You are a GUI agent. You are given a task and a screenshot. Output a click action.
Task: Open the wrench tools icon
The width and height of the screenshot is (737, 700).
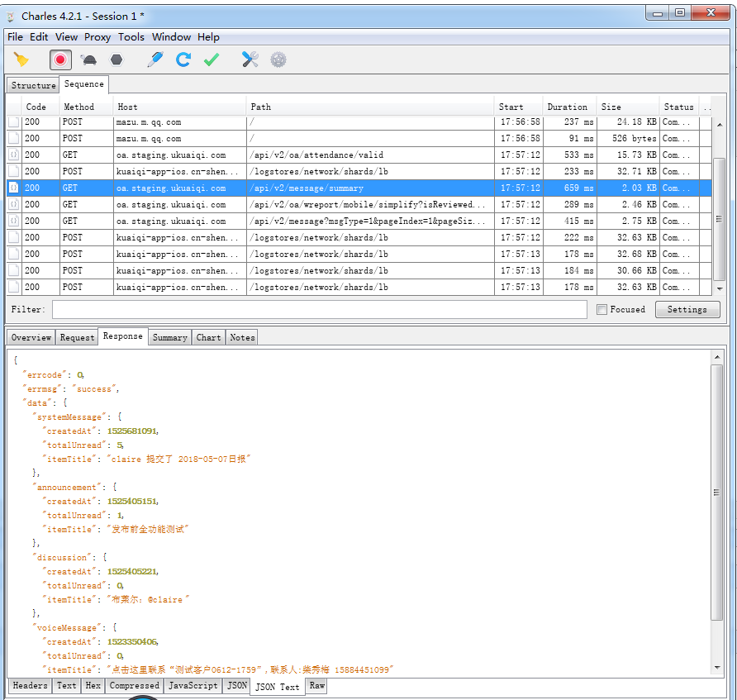250,60
